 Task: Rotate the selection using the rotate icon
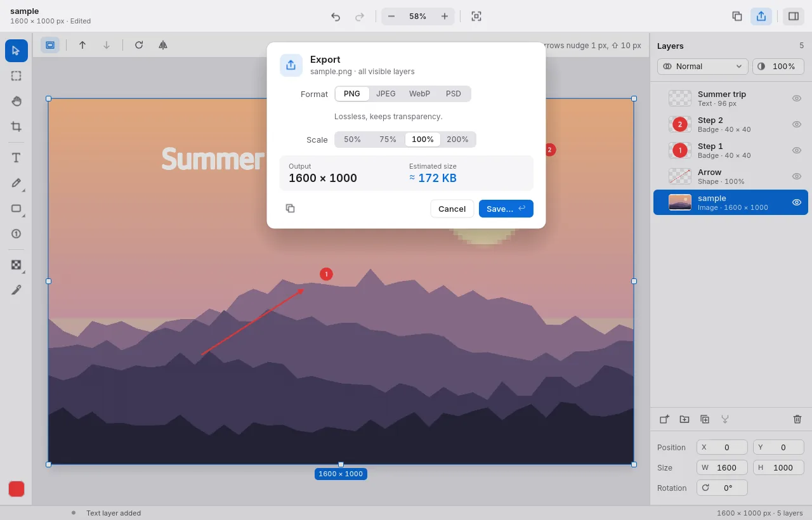[139, 45]
